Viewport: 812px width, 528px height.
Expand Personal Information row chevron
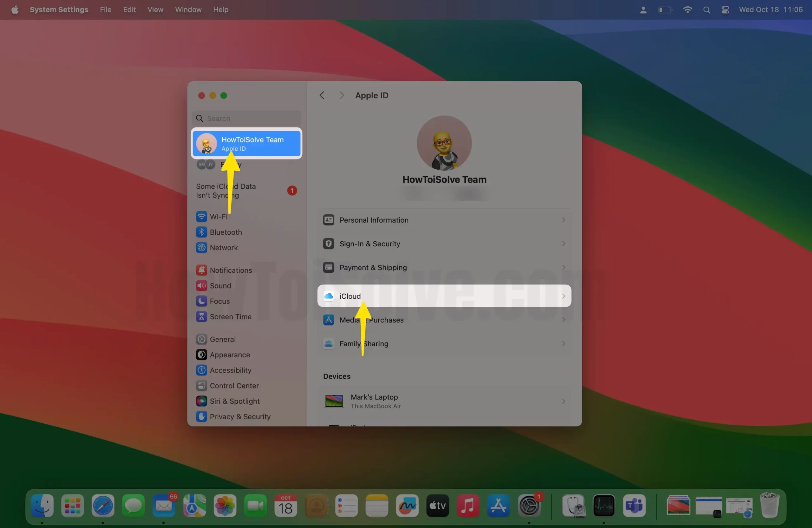(x=564, y=220)
